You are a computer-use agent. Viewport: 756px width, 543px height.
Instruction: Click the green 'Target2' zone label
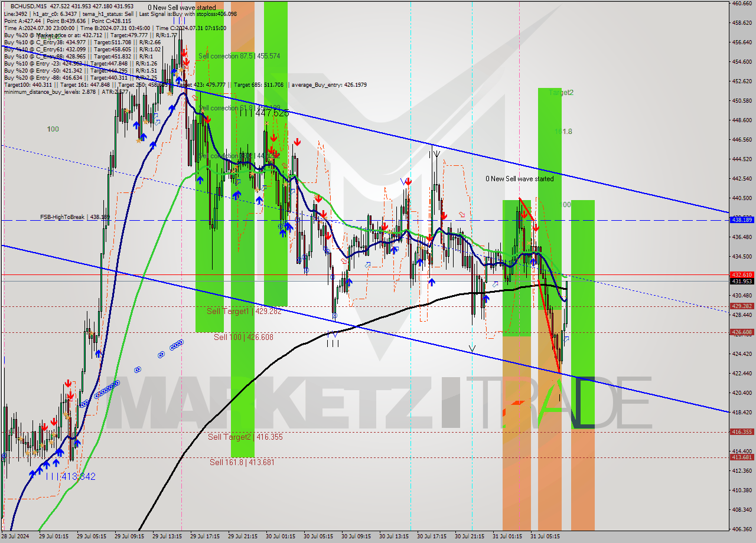point(561,93)
